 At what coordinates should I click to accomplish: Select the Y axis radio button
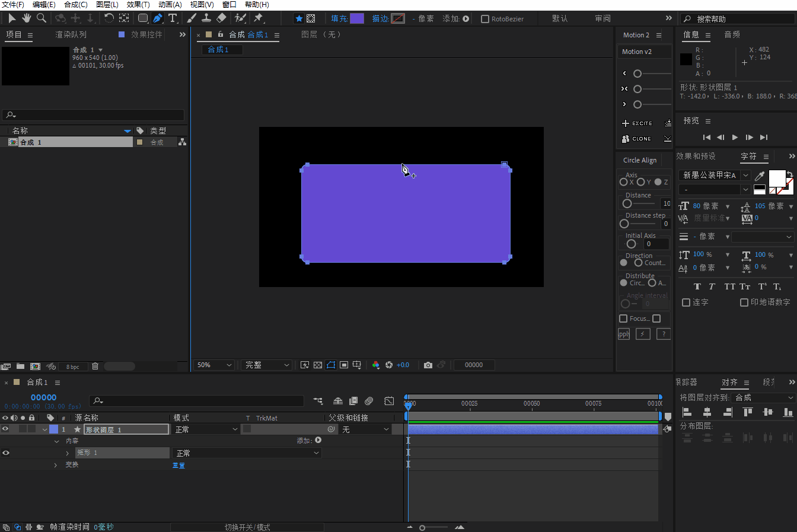[640, 182]
